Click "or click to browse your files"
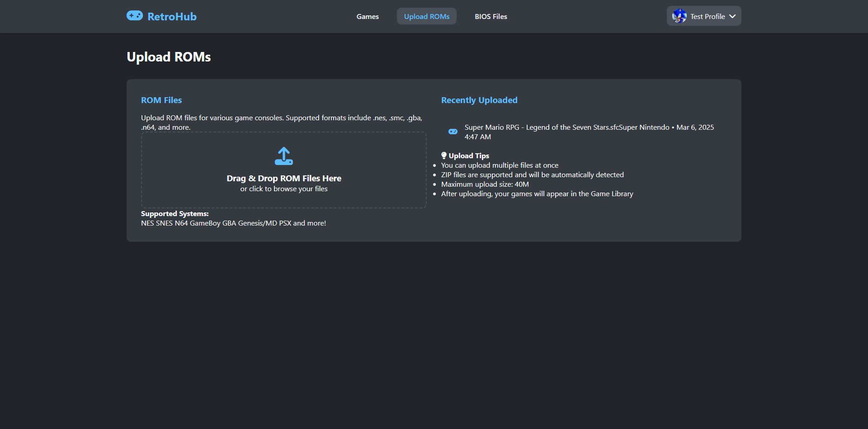Viewport: 868px width, 429px height. (x=283, y=189)
